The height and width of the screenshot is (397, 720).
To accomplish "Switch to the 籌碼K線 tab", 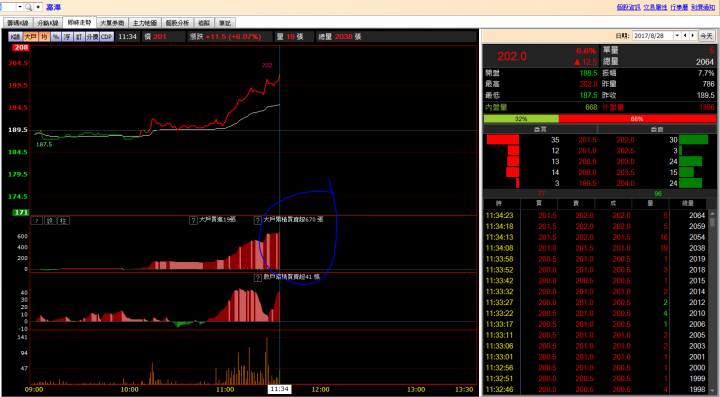I will tap(18, 23).
